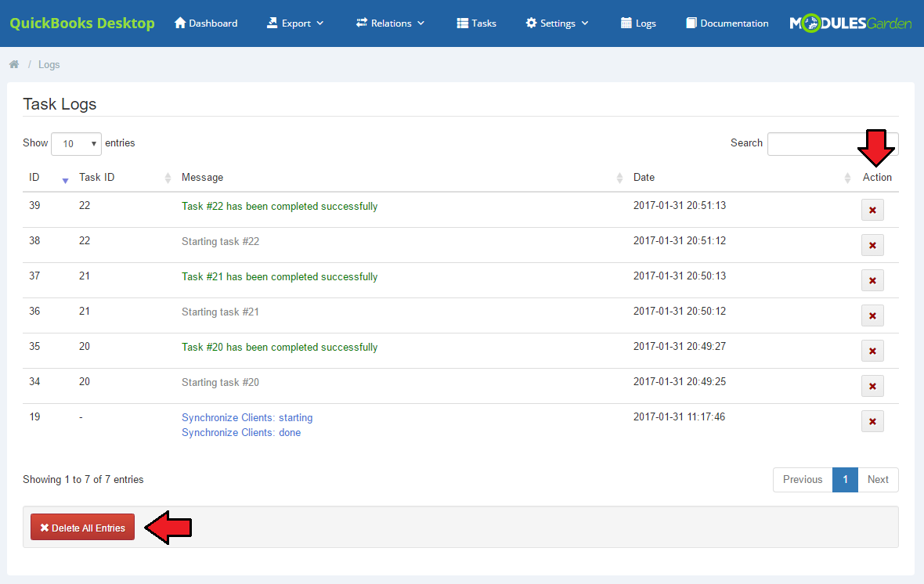
Task: Open the Show entries count dropdown
Action: tap(76, 144)
